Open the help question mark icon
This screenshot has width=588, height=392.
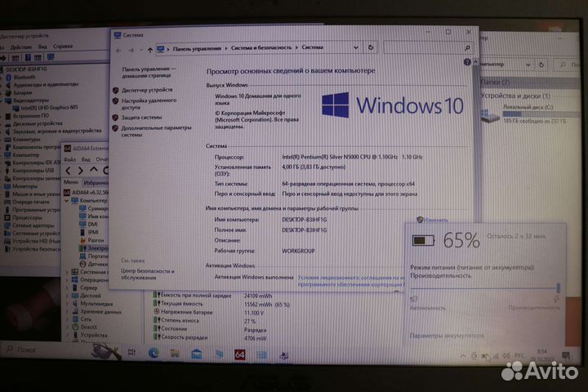(467, 62)
